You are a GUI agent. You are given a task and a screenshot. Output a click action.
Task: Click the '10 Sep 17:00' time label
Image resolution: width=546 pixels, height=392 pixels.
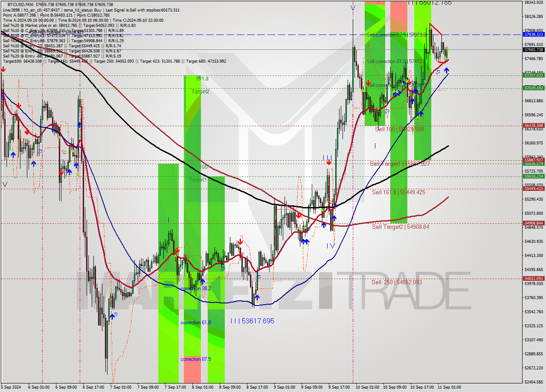click(x=421, y=387)
